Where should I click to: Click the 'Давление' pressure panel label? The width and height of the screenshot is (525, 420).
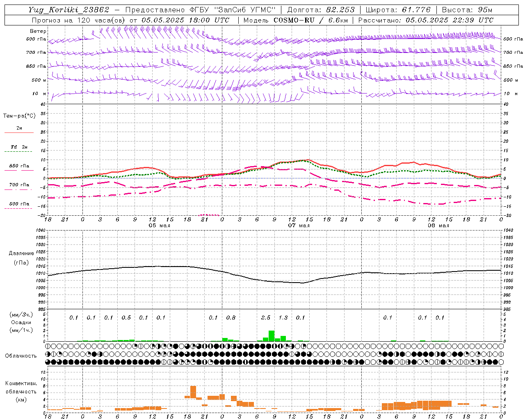(21, 253)
